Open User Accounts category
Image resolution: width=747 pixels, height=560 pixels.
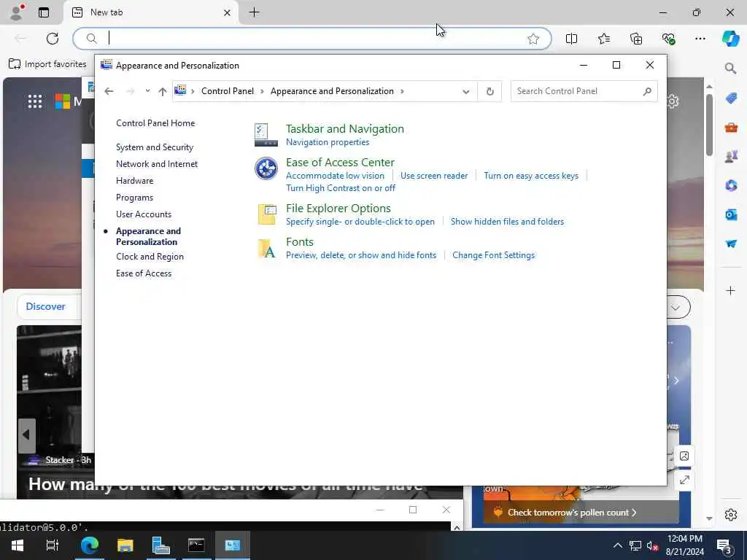(144, 214)
